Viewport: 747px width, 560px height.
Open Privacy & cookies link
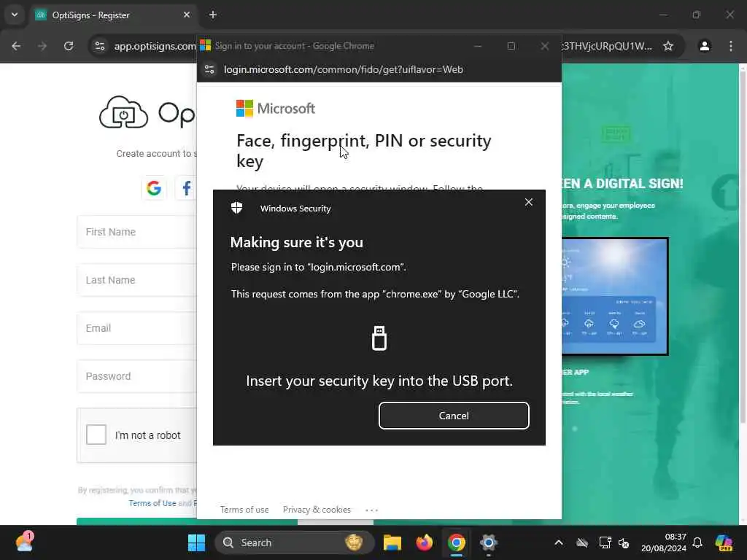317,510
